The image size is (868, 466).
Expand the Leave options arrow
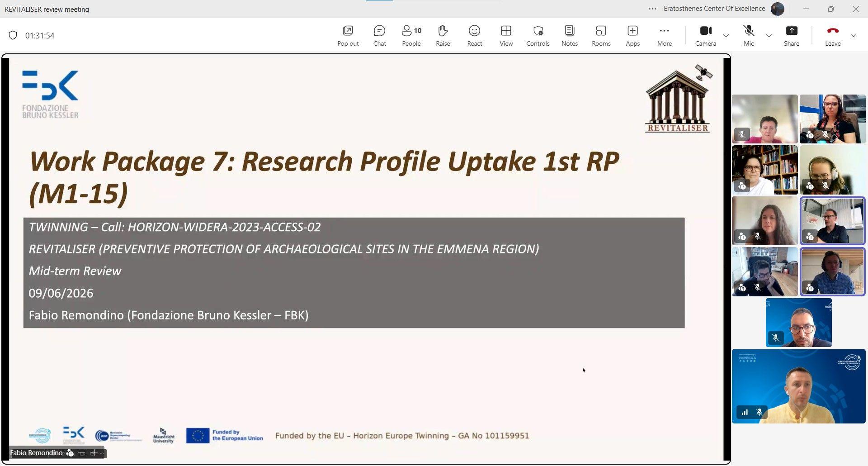pos(853,35)
